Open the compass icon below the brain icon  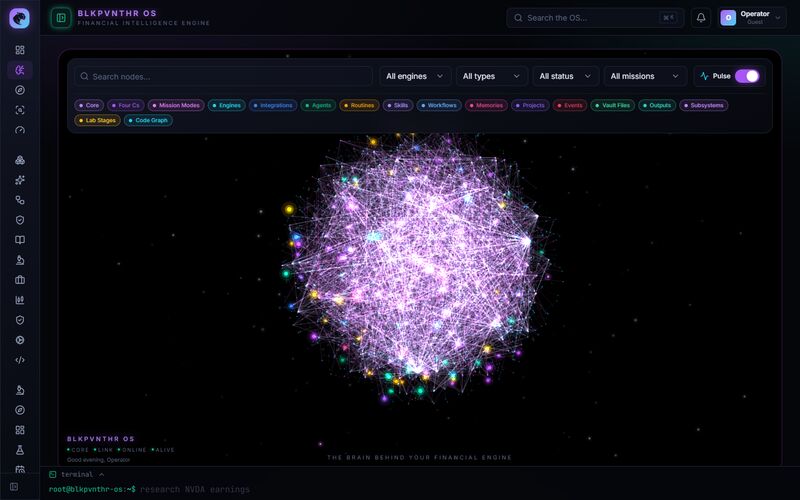20,90
